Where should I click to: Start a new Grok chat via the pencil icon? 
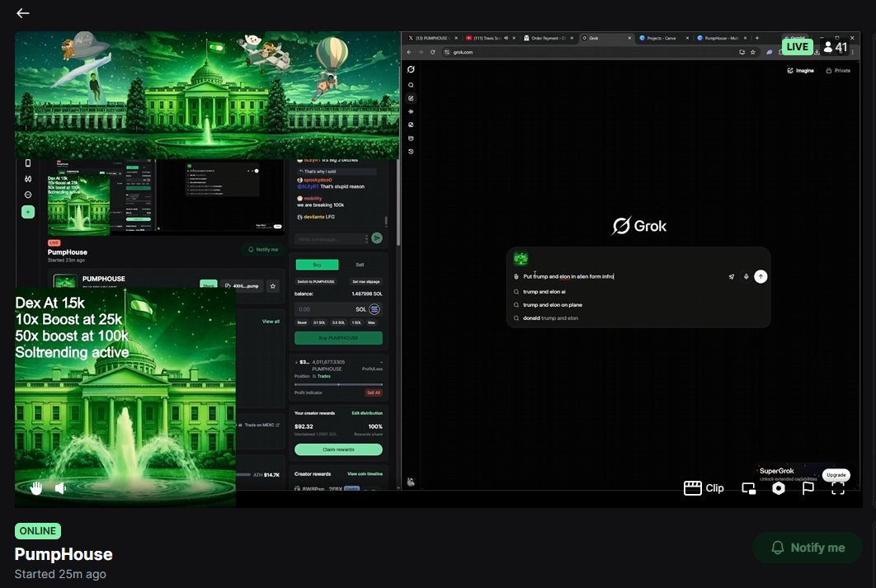[x=411, y=98]
